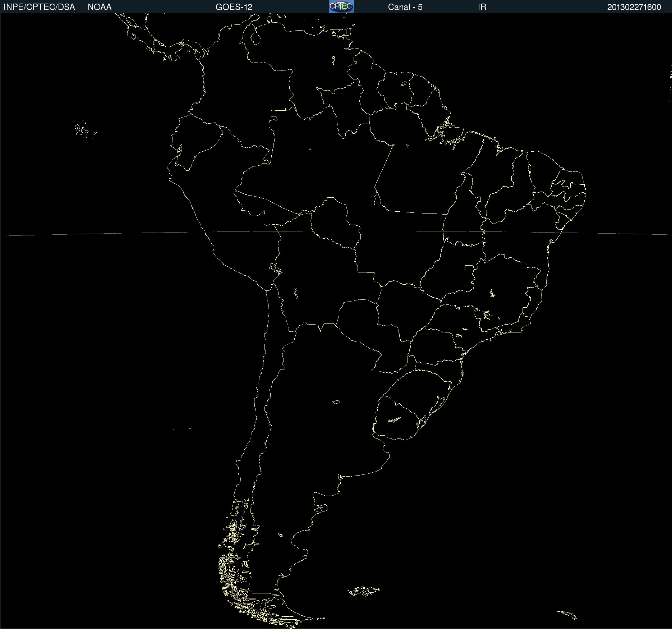672x629 pixels.
Task: Click the NOAA label in header
Action: (100, 7)
